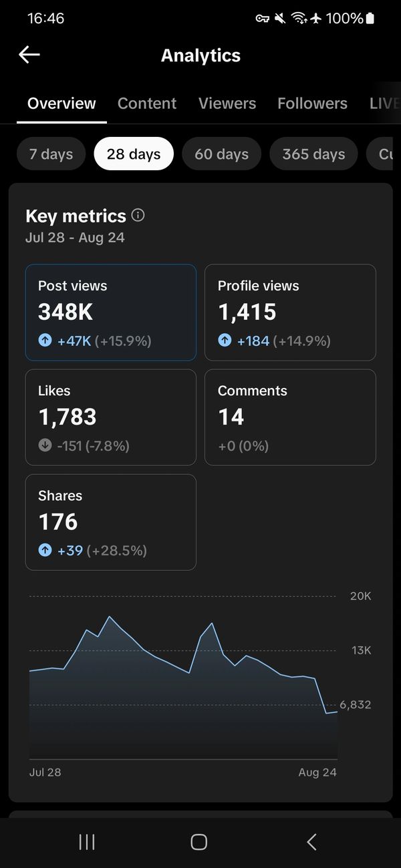This screenshot has height=868, width=401.
Task: Open the Followers tab
Action: (312, 103)
